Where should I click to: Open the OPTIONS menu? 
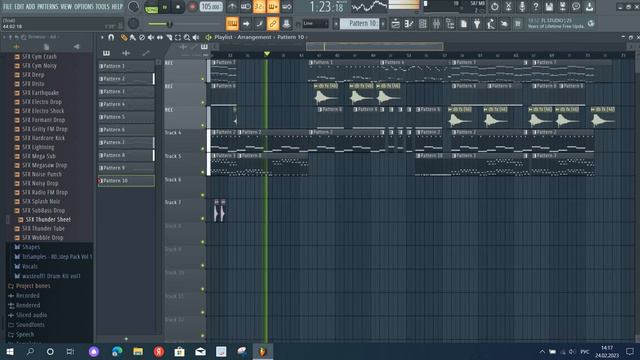(84, 7)
